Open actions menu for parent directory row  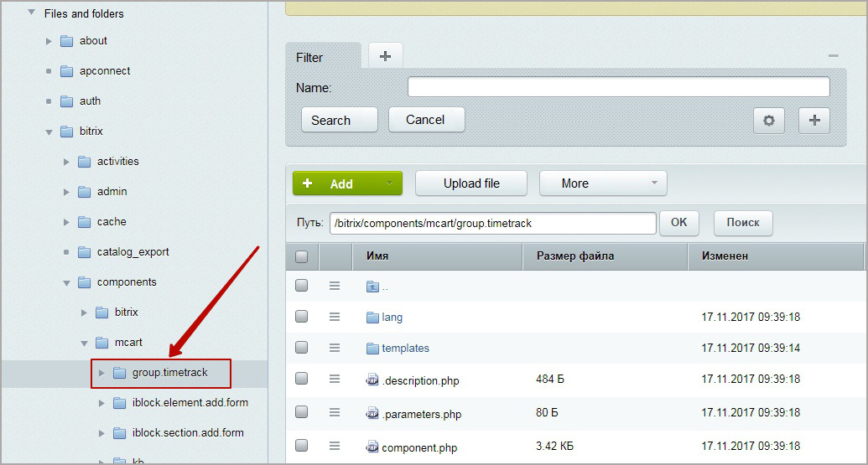[335, 286]
